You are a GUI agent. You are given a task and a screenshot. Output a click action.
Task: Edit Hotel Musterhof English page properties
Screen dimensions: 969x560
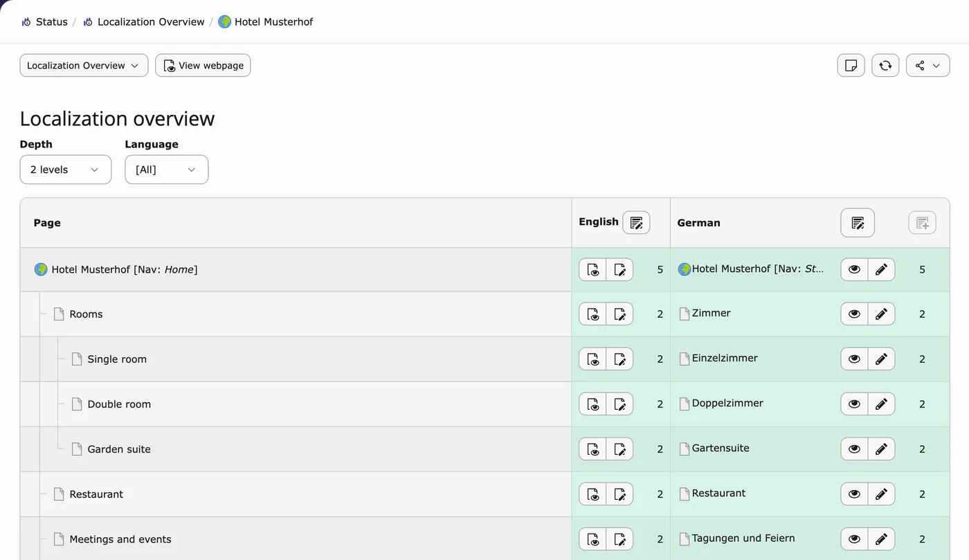(619, 270)
